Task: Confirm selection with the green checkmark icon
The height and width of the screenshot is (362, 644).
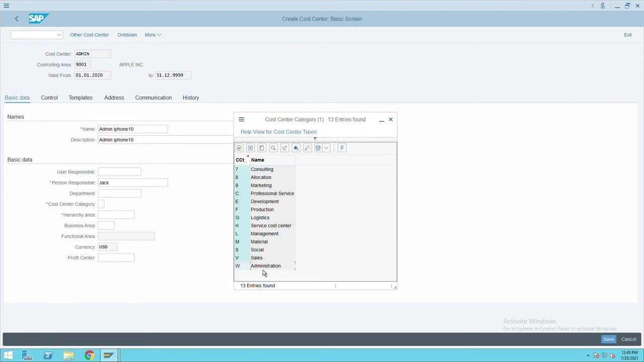Action: pos(239,148)
